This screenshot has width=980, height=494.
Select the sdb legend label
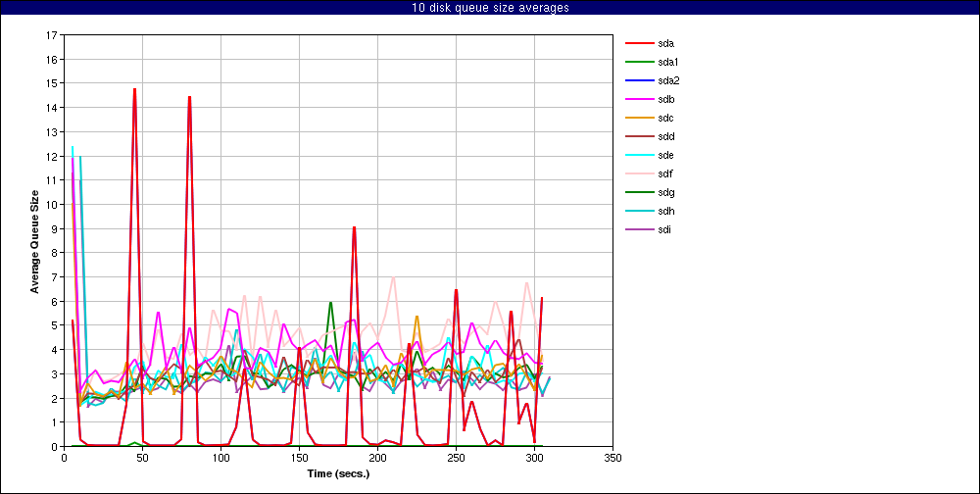[665, 99]
